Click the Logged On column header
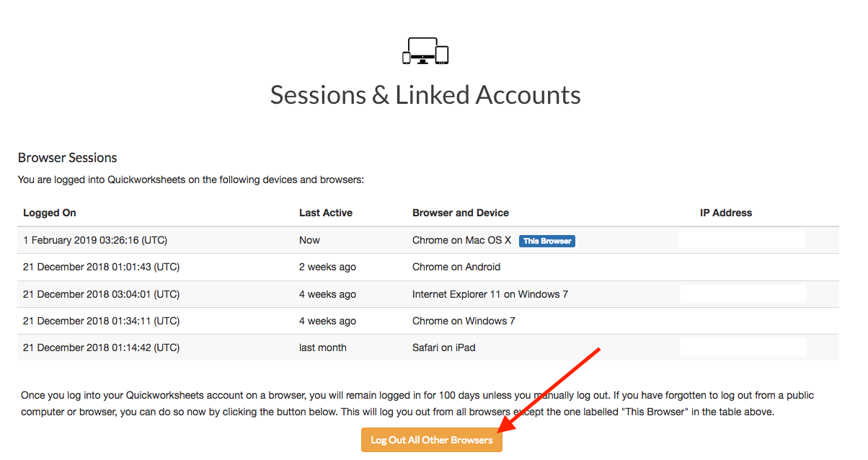The width and height of the screenshot is (868, 460). click(50, 213)
